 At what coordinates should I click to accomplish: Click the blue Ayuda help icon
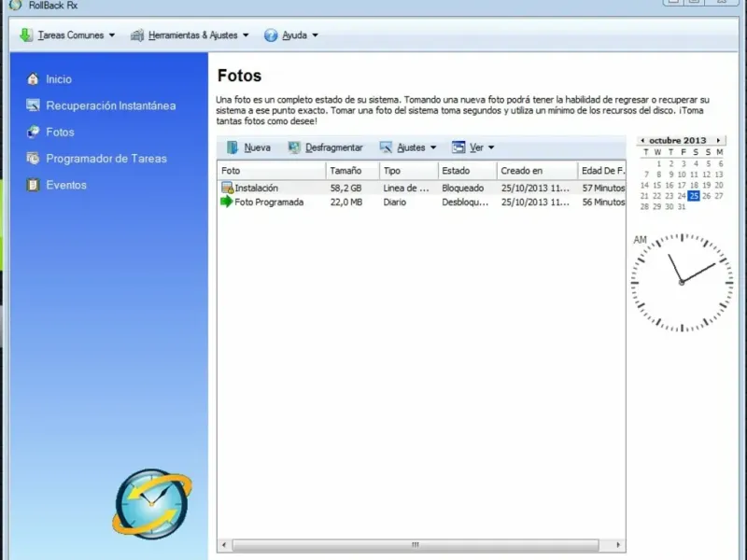[x=271, y=35]
